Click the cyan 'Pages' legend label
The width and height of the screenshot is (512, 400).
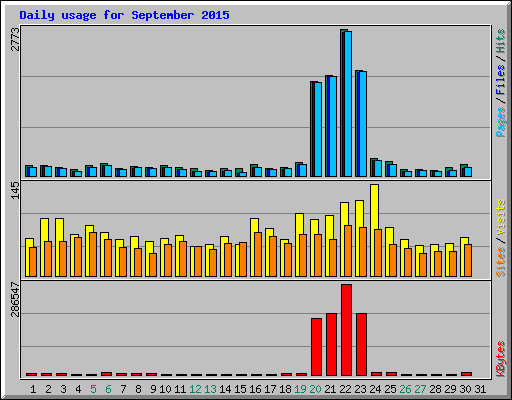(501, 121)
